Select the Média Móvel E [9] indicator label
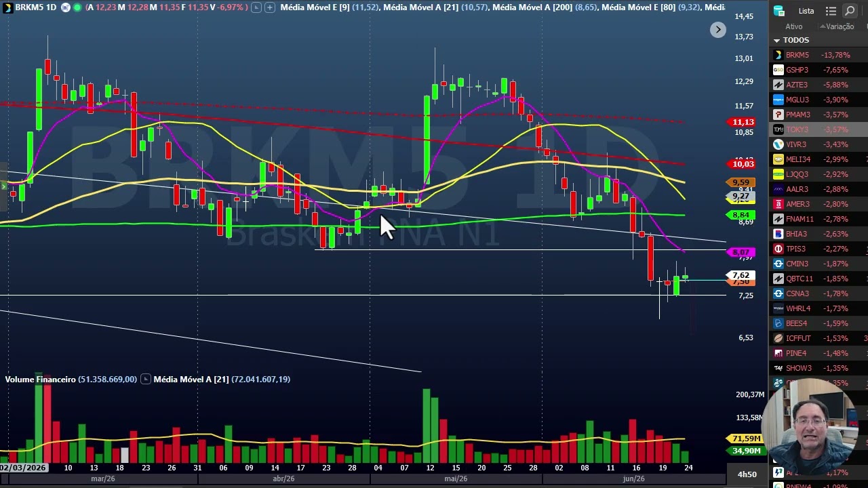 tap(315, 7)
